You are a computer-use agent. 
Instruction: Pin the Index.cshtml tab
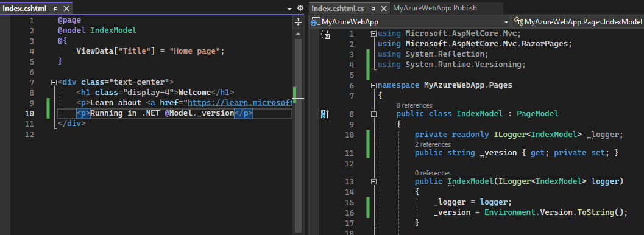pyautogui.click(x=55, y=8)
